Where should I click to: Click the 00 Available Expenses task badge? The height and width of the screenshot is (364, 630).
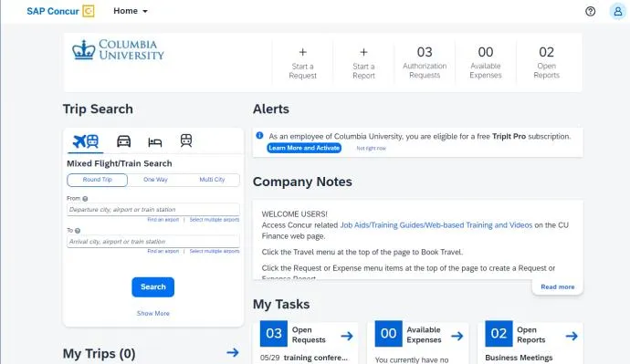[x=389, y=334]
